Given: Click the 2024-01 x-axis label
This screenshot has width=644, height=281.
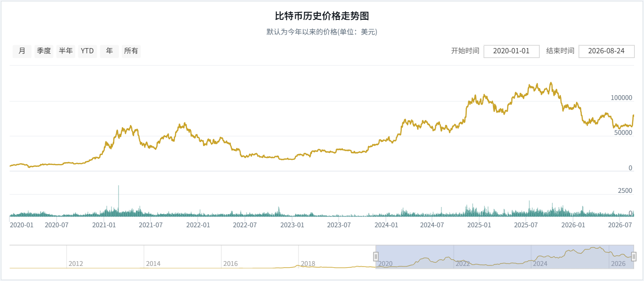Looking at the screenshot, I should (x=386, y=225).
